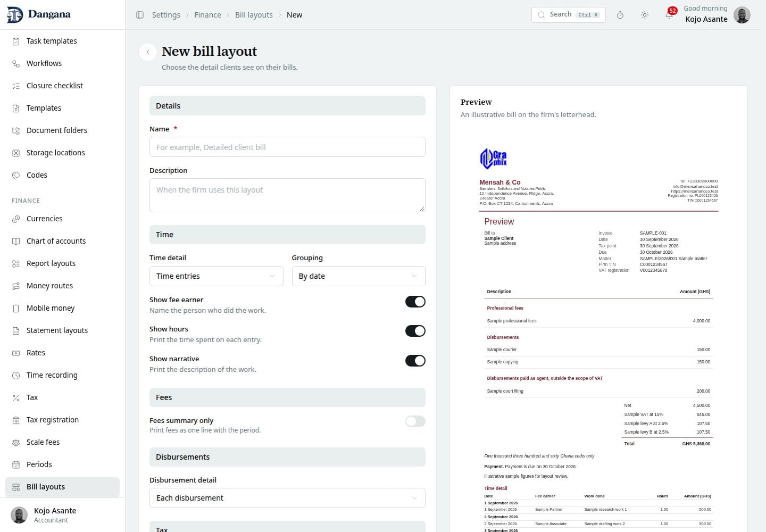Turn off Show hours switch
This screenshot has height=532, width=766.
pyautogui.click(x=415, y=331)
